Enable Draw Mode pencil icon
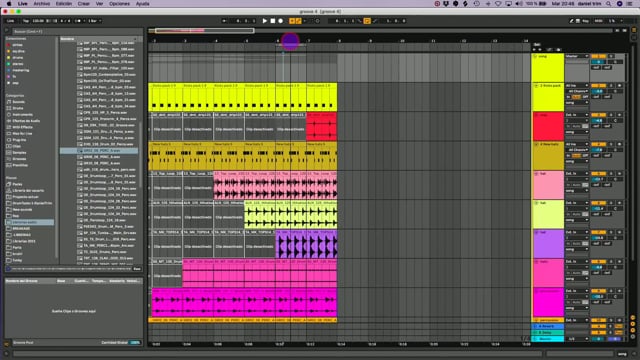The width and height of the screenshot is (640, 360). tap(571, 21)
